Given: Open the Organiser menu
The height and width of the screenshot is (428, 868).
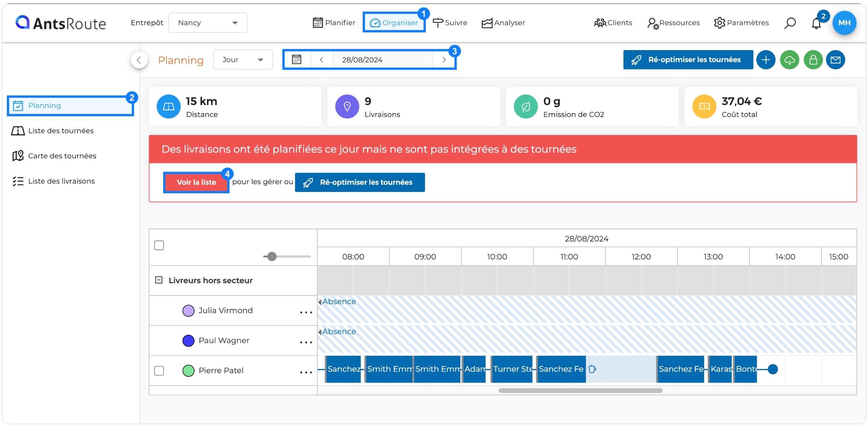Looking at the screenshot, I should click(x=394, y=23).
